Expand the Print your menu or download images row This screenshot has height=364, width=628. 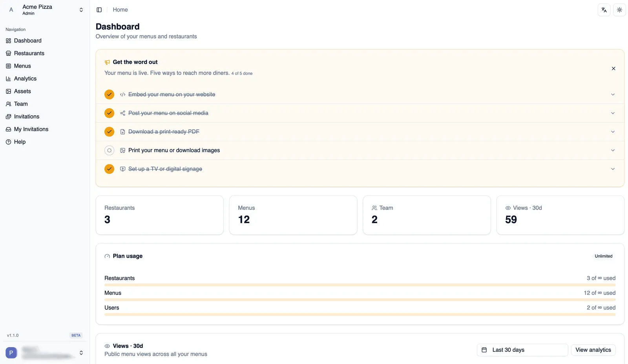pyautogui.click(x=613, y=151)
